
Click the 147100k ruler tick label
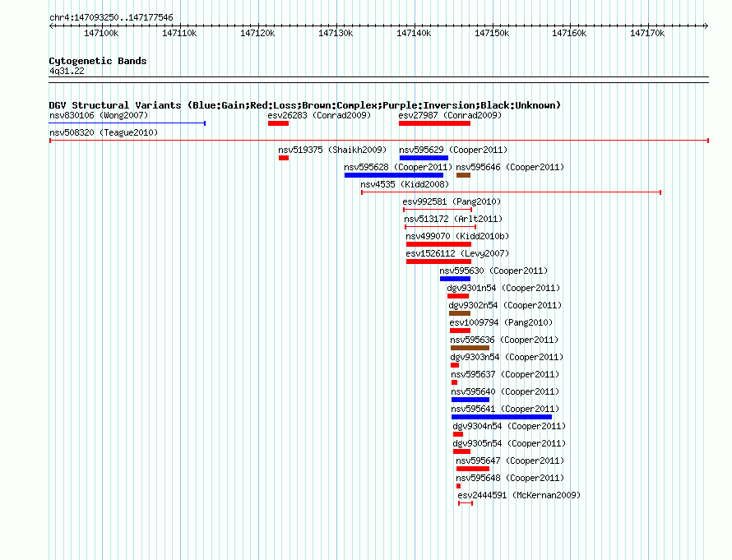(101, 33)
